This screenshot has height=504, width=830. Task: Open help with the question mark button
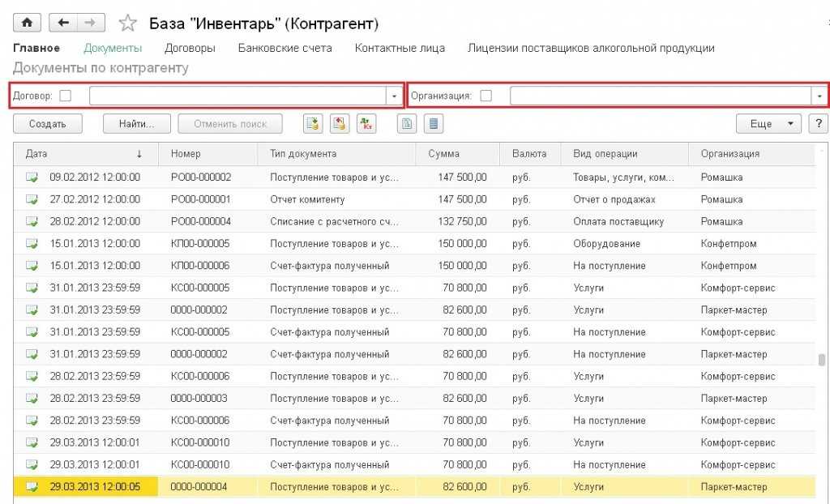(819, 124)
